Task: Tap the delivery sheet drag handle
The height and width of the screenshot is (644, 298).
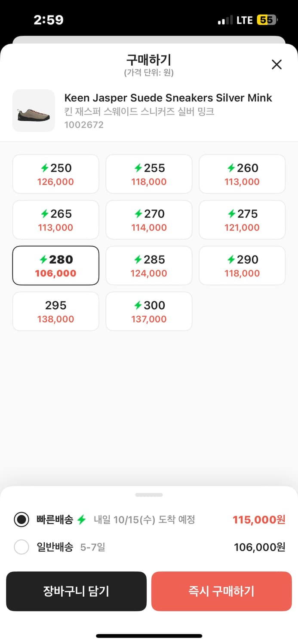Action: (149, 495)
